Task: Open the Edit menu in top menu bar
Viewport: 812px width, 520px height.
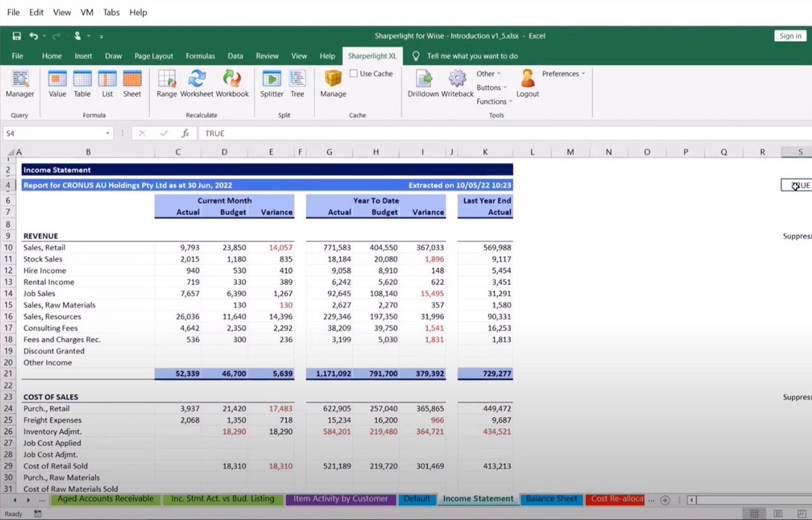Action: [x=37, y=12]
